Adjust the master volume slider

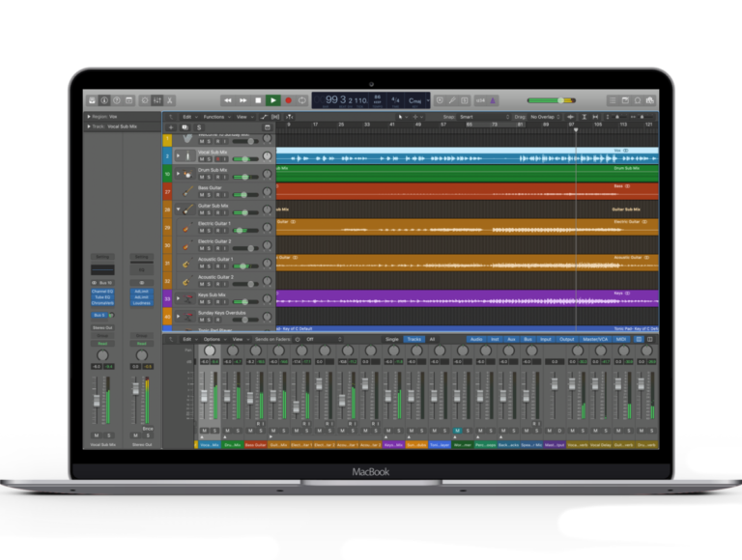tap(552, 100)
